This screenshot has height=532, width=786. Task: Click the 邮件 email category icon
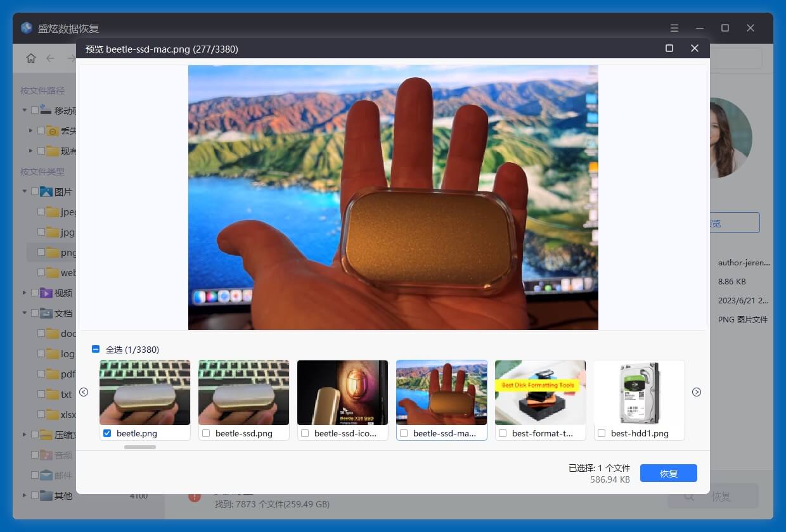tap(48, 475)
